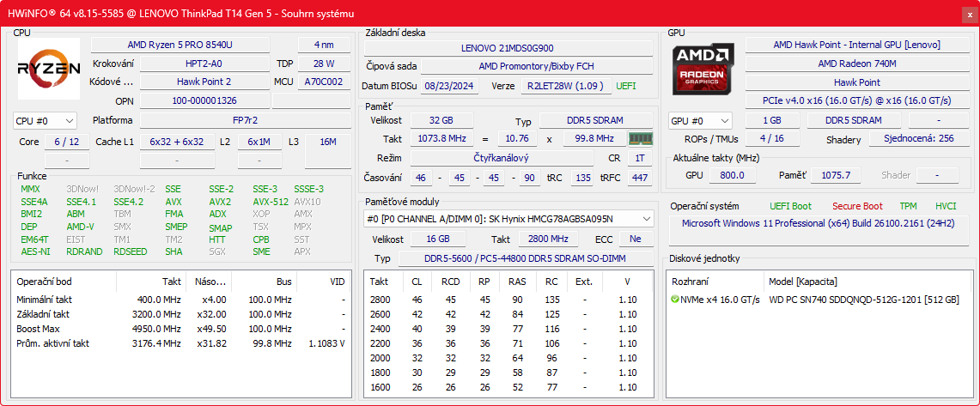Click the GPU memory clock 1075.7 value
The width and height of the screenshot is (980, 406).
tap(835, 175)
